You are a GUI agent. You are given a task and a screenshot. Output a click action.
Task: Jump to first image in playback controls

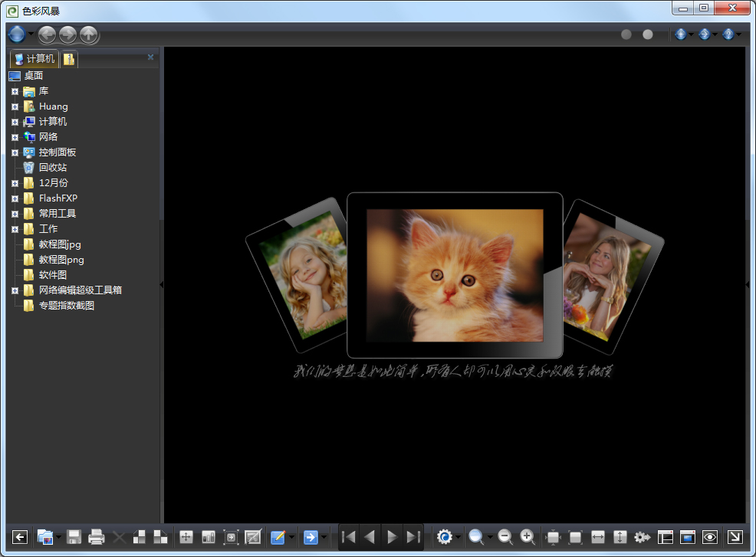pos(349,537)
